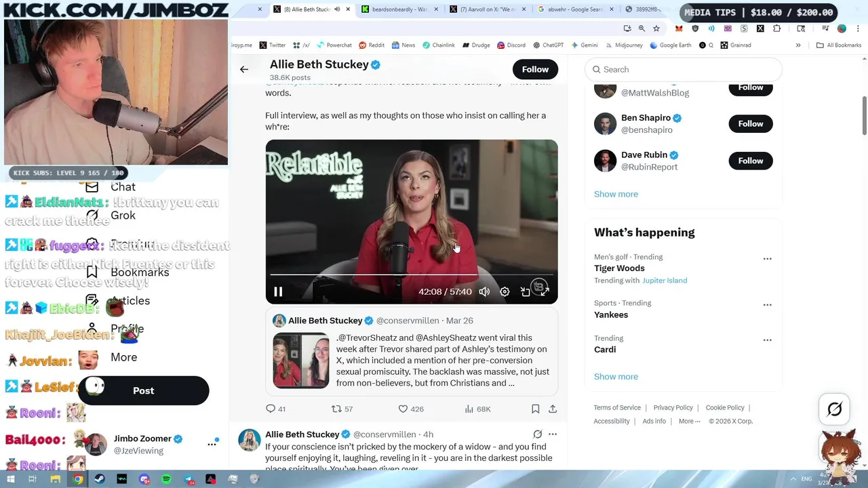868x488 pixels.
Task: Open more options for Tiger Woods trend
Action: click(x=767, y=259)
